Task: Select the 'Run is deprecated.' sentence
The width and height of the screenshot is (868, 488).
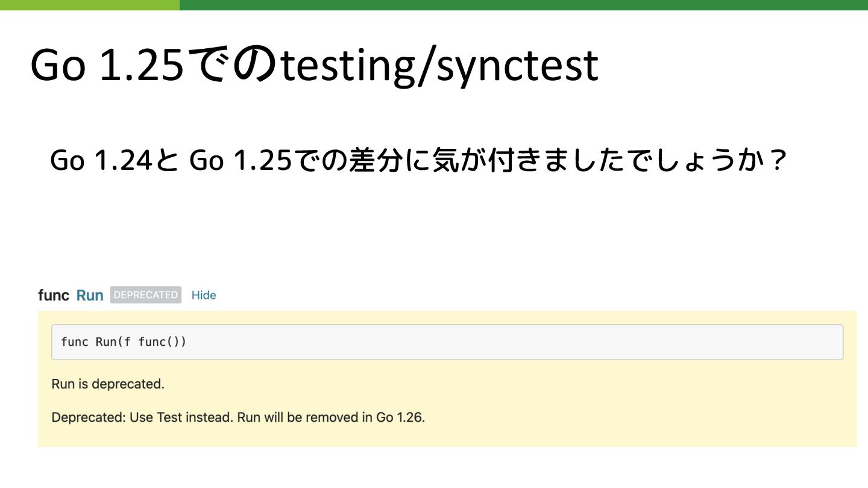Action: [x=108, y=384]
